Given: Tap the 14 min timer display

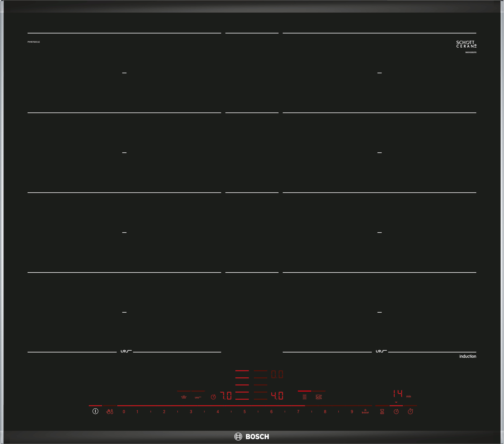Looking at the screenshot, I should pyautogui.click(x=398, y=394).
